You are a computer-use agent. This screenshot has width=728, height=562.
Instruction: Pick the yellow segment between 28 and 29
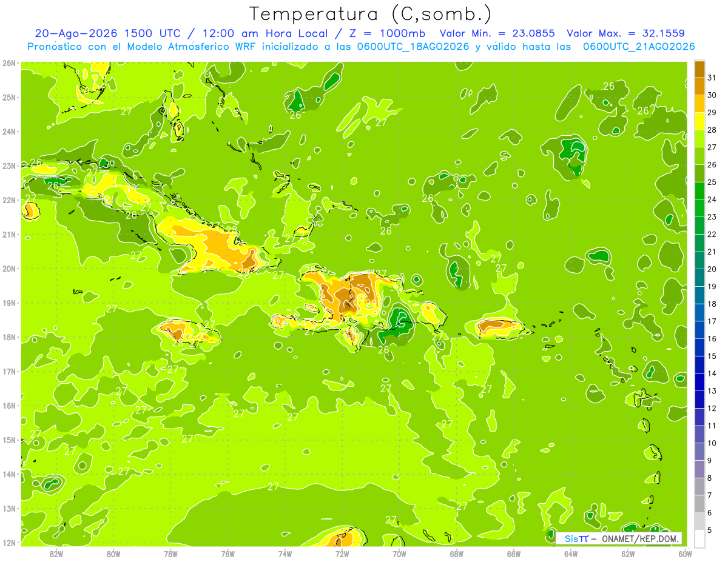point(699,122)
